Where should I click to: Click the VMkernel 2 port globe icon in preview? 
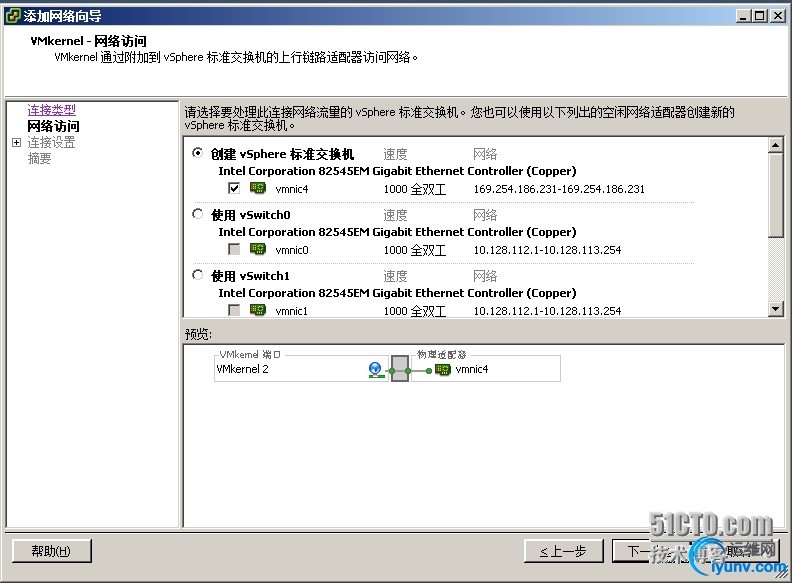(x=375, y=370)
